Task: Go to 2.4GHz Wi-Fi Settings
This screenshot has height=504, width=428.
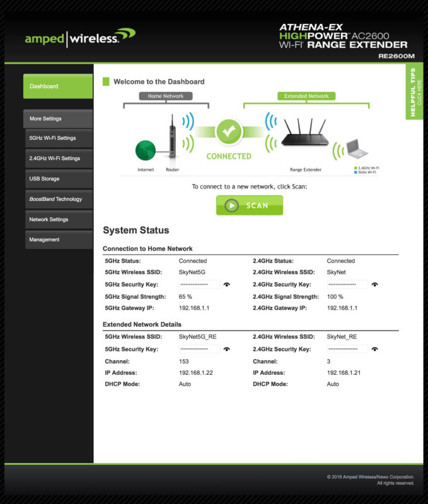Action: (x=59, y=159)
